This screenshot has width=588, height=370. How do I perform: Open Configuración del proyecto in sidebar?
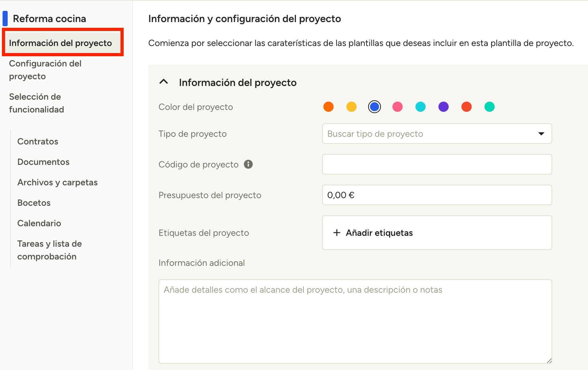pos(45,70)
